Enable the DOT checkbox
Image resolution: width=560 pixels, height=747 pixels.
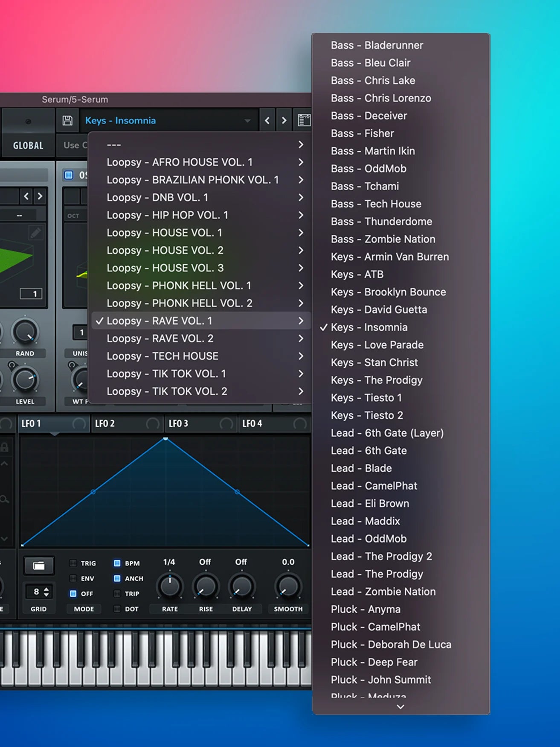[117, 609]
